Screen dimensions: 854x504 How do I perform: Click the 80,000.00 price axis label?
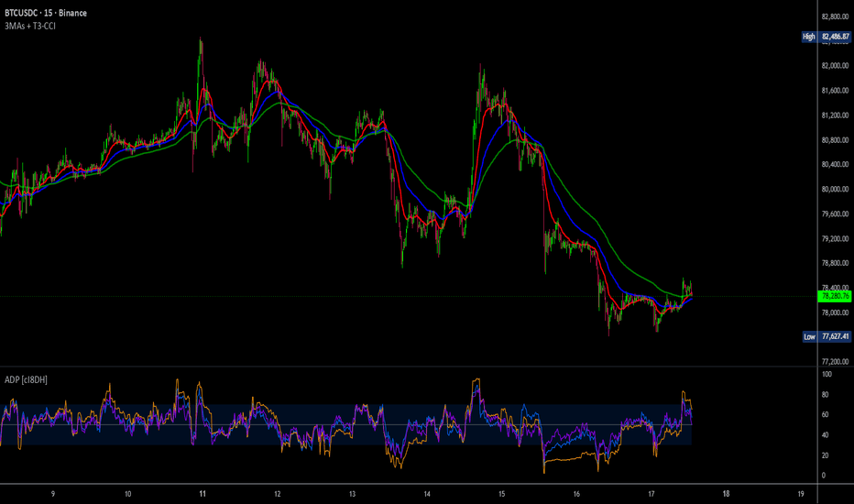point(835,190)
